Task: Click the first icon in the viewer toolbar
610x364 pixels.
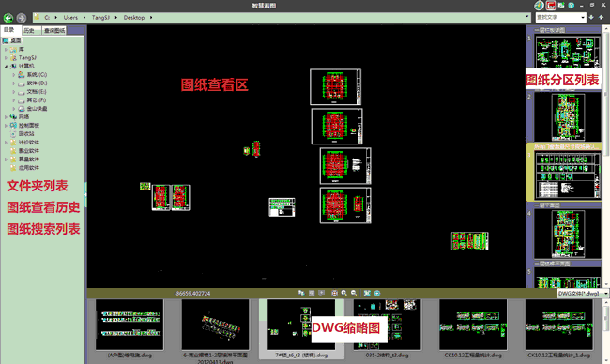Action: (x=301, y=293)
